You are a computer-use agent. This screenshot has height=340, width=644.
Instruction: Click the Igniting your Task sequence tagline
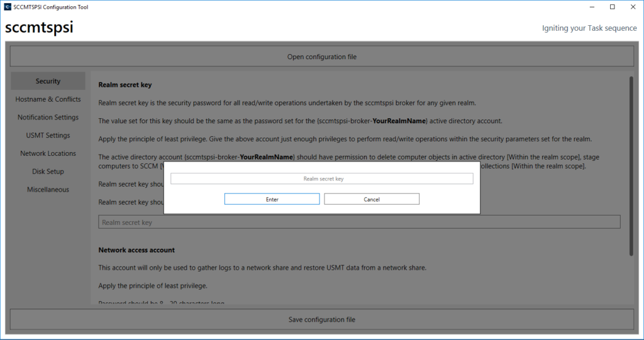pyautogui.click(x=589, y=28)
